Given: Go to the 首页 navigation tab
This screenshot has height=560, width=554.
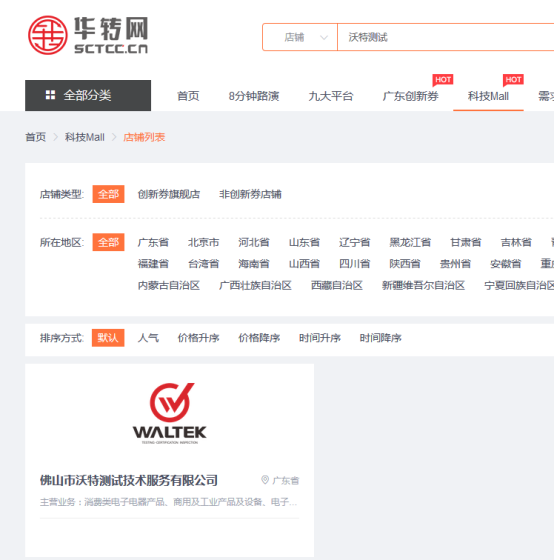Looking at the screenshot, I should (x=188, y=96).
